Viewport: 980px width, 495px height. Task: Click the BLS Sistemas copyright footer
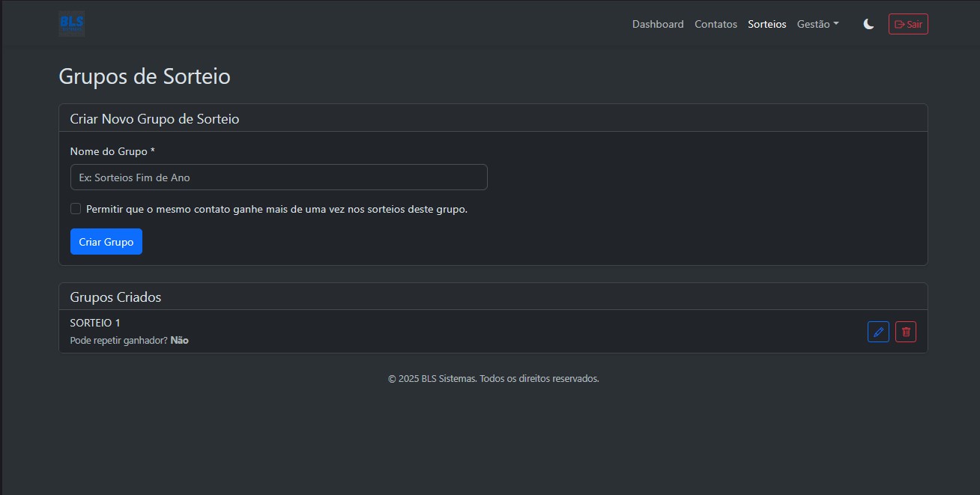493,379
